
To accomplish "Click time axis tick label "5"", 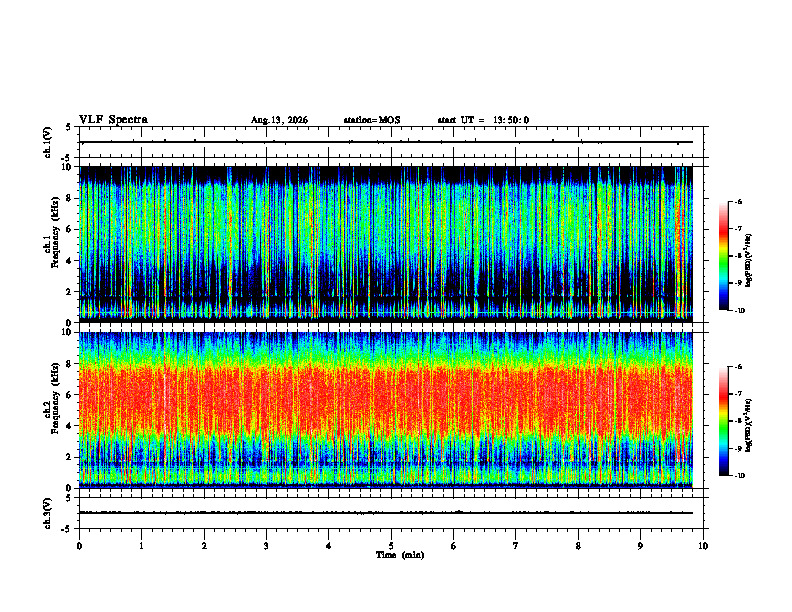I will tap(391, 546).
